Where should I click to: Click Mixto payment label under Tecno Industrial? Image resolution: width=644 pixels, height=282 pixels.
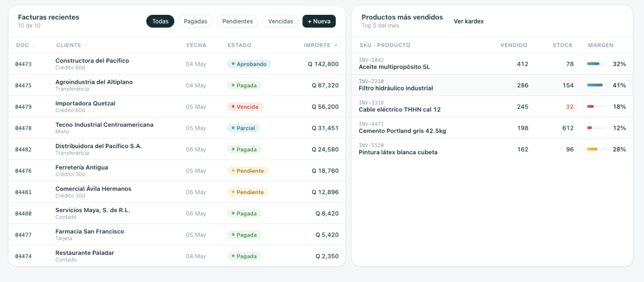(x=62, y=132)
